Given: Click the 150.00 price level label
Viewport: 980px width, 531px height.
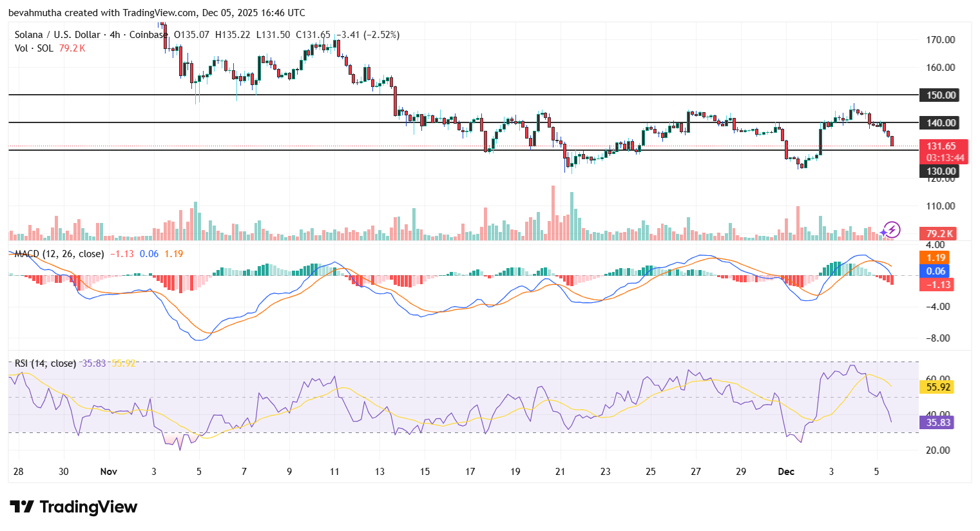Looking at the screenshot, I should pos(940,95).
